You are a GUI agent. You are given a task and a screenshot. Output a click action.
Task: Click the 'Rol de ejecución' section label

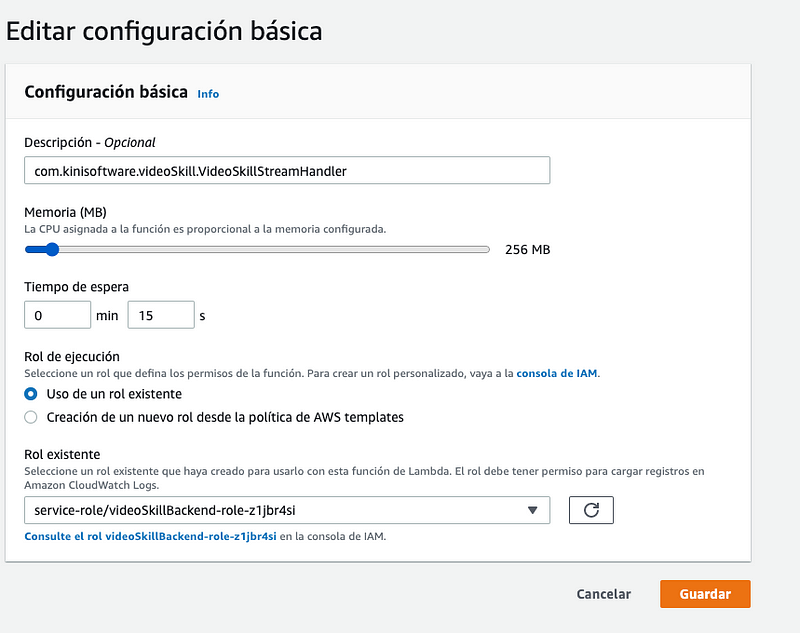tap(72, 356)
